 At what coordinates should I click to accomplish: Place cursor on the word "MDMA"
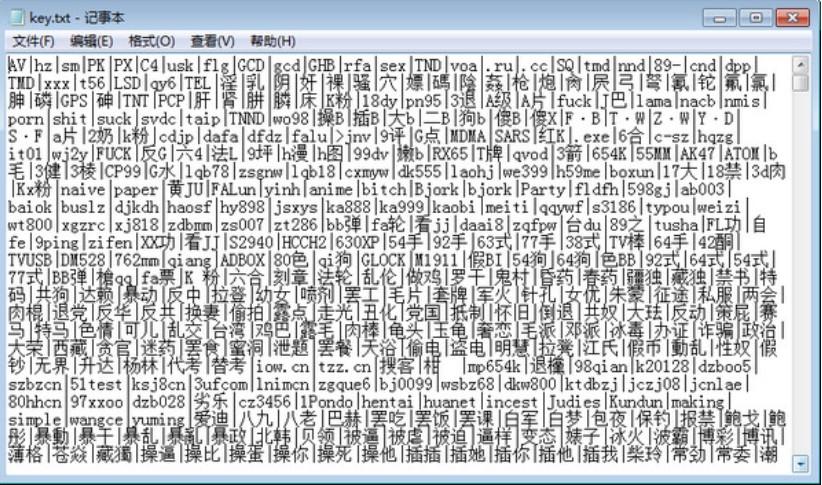[x=468, y=136]
